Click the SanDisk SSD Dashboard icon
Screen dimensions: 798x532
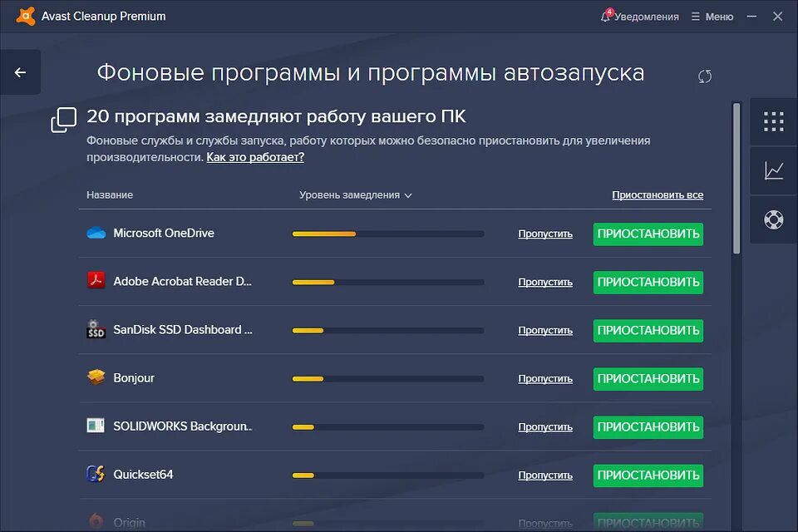point(96,329)
